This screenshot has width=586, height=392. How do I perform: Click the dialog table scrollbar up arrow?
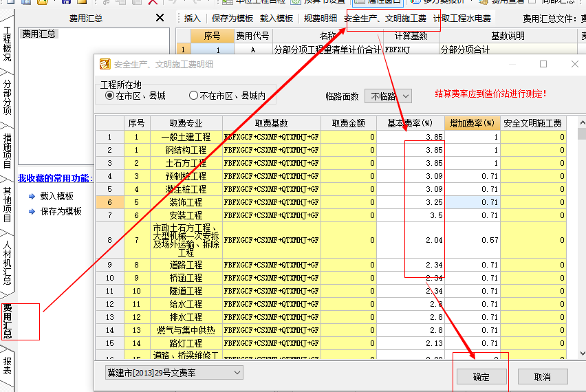point(582,122)
